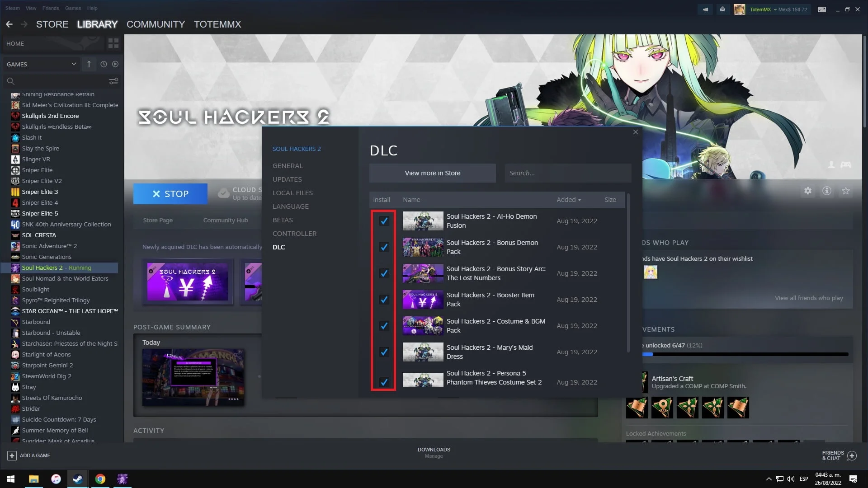The image size is (868, 488).
Task: Select the DLC tab in Soul Hackers 2
Action: point(279,247)
